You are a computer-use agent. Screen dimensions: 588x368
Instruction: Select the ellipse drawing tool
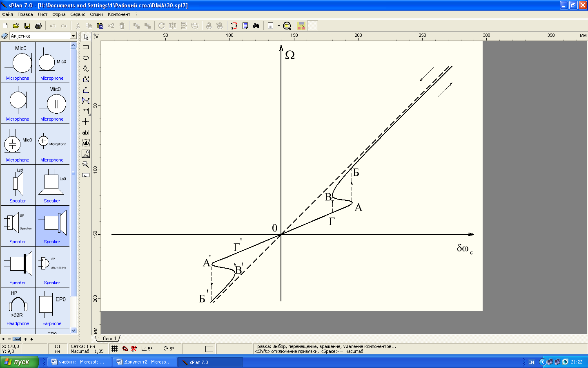86,58
